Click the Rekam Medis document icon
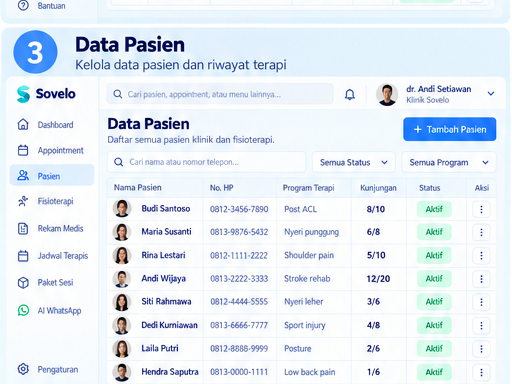 (23, 228)
